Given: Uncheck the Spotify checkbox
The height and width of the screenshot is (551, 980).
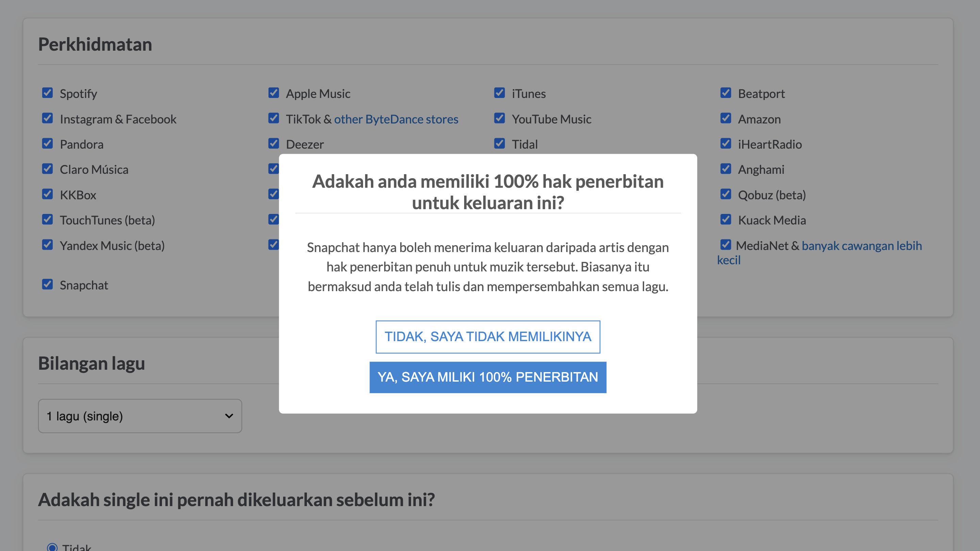Looking at the screenshot, I should tap(47, 93).
